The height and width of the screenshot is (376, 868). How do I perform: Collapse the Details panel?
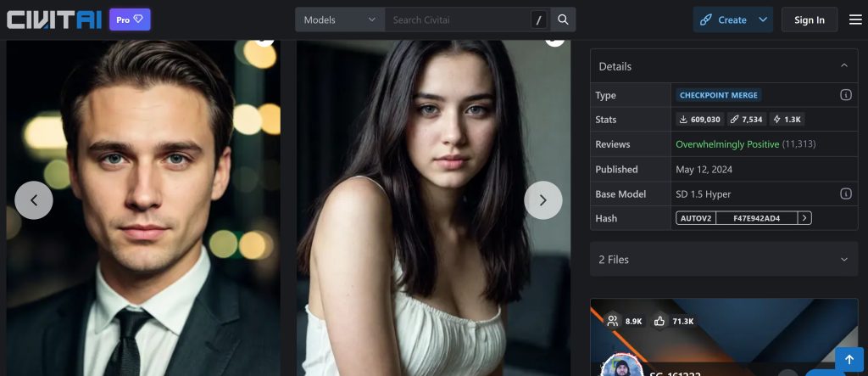click(x=843, y=66)
